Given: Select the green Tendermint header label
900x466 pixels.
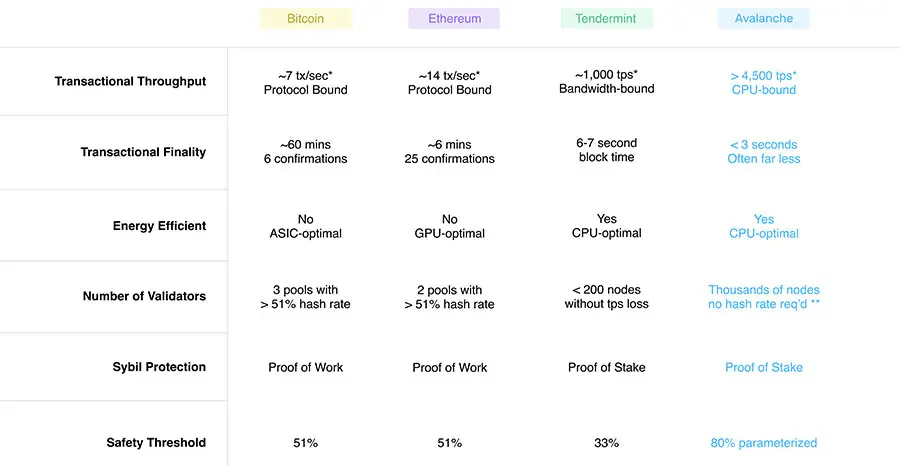Looking at the screenshot, I should [606, 18].
